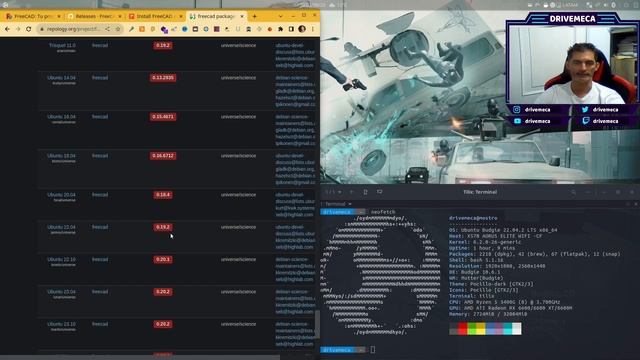
Task: Click the Ubuntu 16.04 repository link
Action: 61,117
